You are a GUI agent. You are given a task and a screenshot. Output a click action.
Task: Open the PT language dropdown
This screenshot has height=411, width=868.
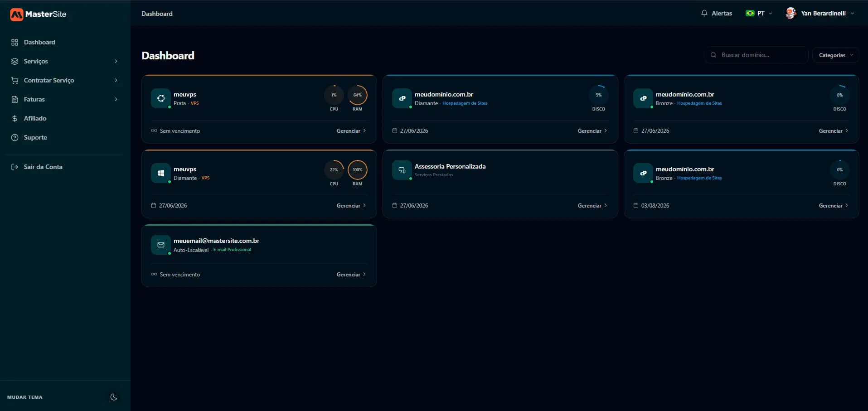click(759, 13)
